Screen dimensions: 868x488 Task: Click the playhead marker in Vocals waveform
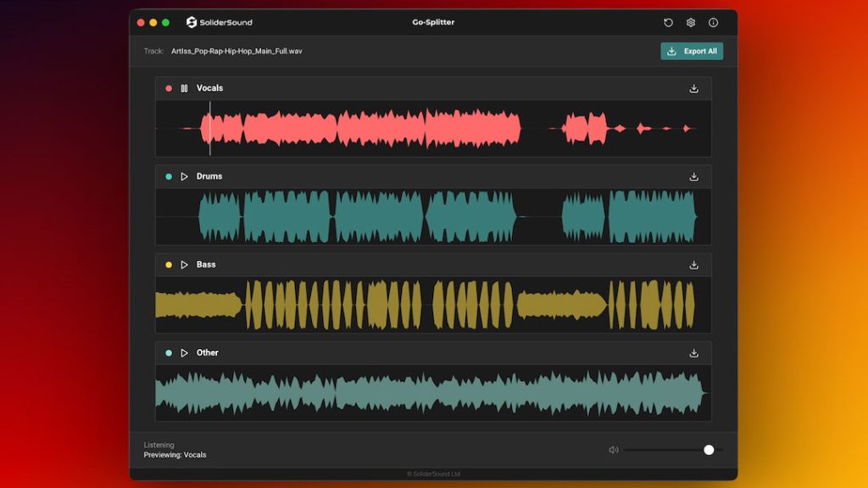210,128
